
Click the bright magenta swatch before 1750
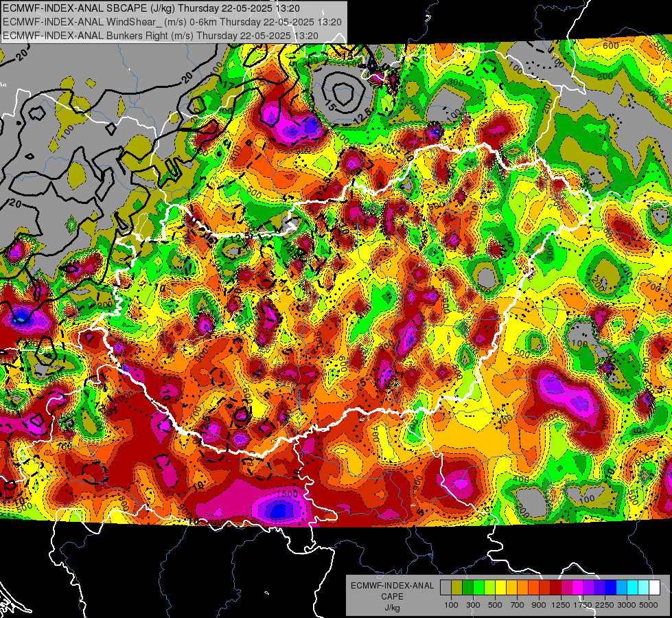click(578, 587)
